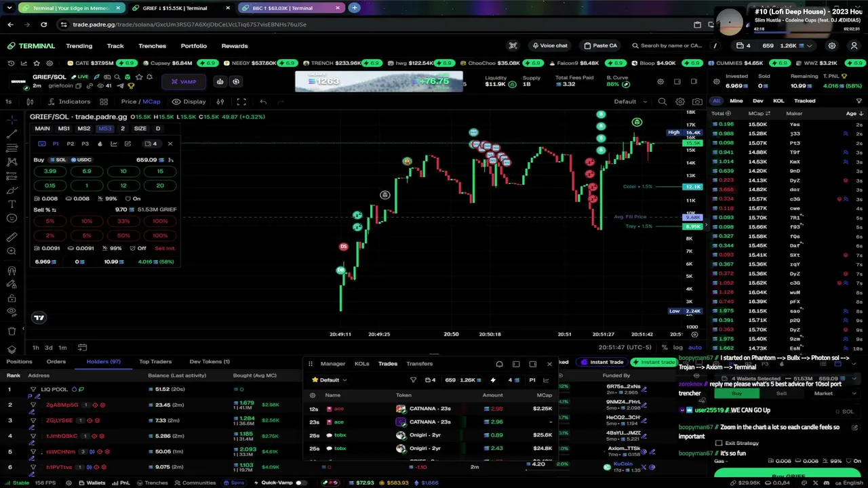
Task: Click the chart time-axis settings gear
Action: (x=694, y=334)
